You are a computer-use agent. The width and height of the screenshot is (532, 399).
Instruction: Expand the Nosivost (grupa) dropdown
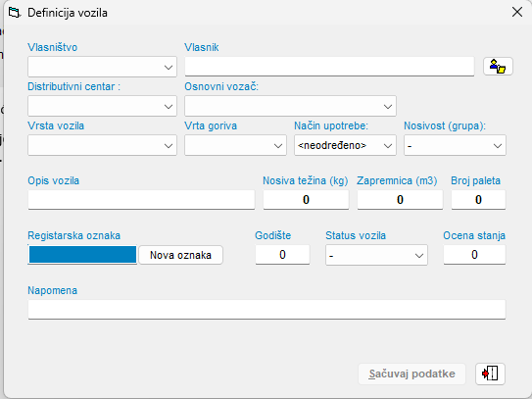coord(455,146)
